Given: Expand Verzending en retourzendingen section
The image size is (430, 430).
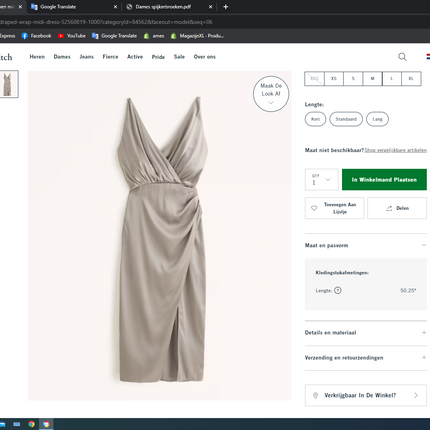Looking at the screenshot, I should pos(424,357).
